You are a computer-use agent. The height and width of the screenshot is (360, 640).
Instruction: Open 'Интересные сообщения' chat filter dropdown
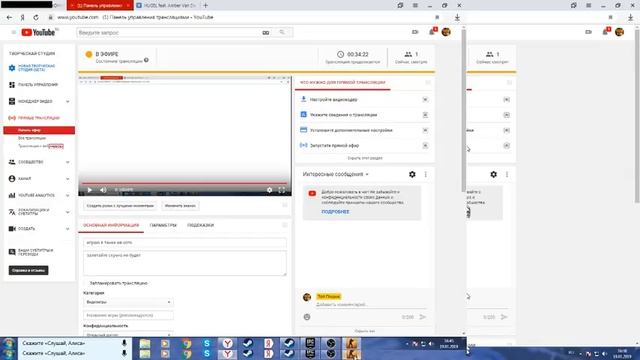336,174
